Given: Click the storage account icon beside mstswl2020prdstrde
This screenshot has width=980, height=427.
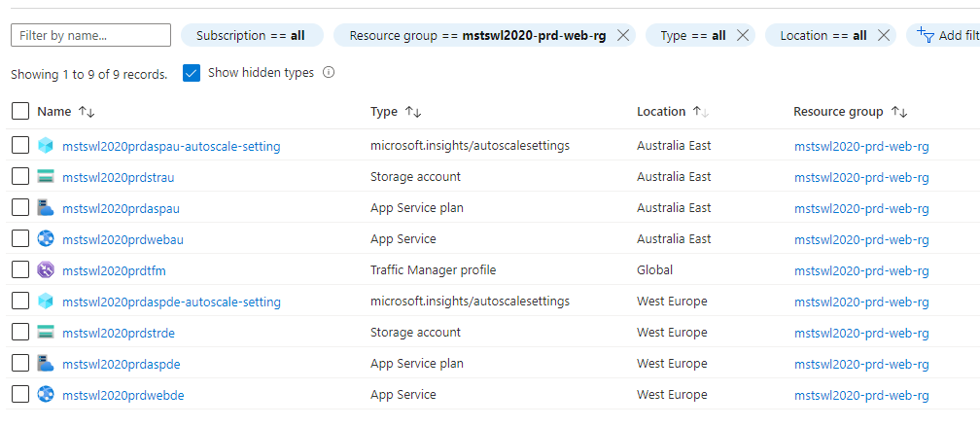Looking at the screenshot, I should [46, 333].
